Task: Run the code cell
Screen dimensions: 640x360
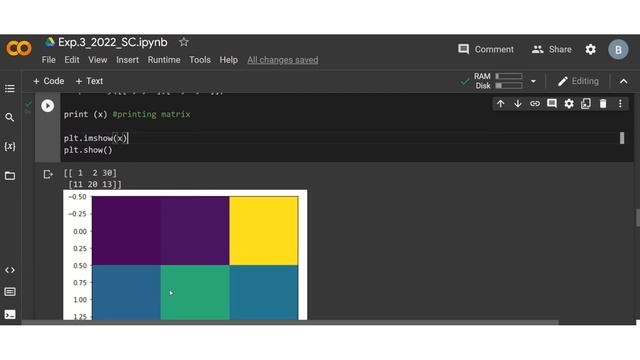Action: tap(47, 106)
